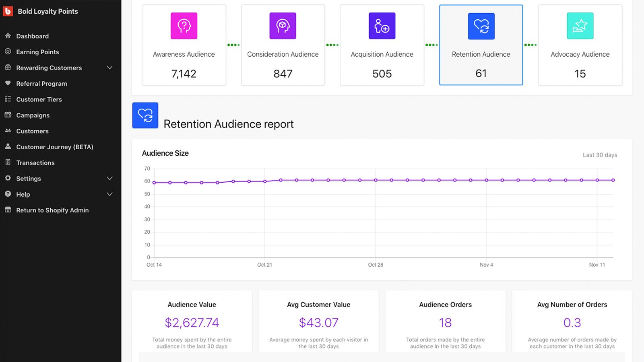The image size is (644, 362).
Task: Click the Bold logo icon in sidebar header
Action: [x=8, y=11]
